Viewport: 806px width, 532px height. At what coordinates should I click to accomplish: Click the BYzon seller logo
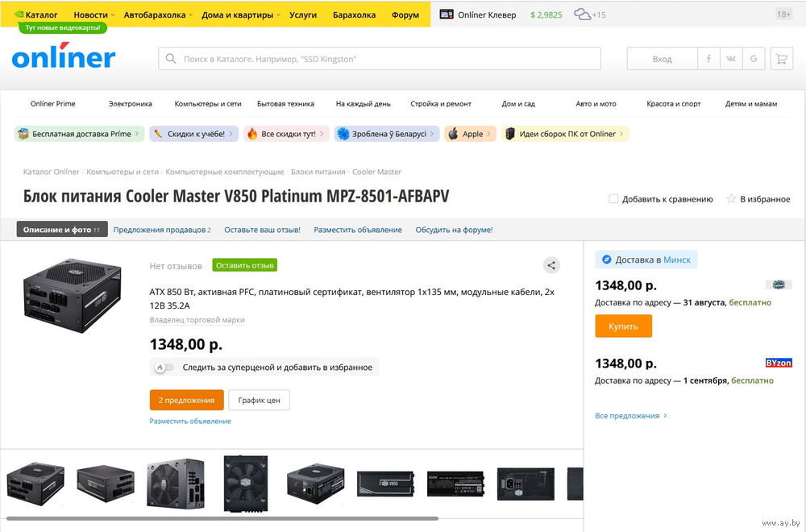[779, 363]
